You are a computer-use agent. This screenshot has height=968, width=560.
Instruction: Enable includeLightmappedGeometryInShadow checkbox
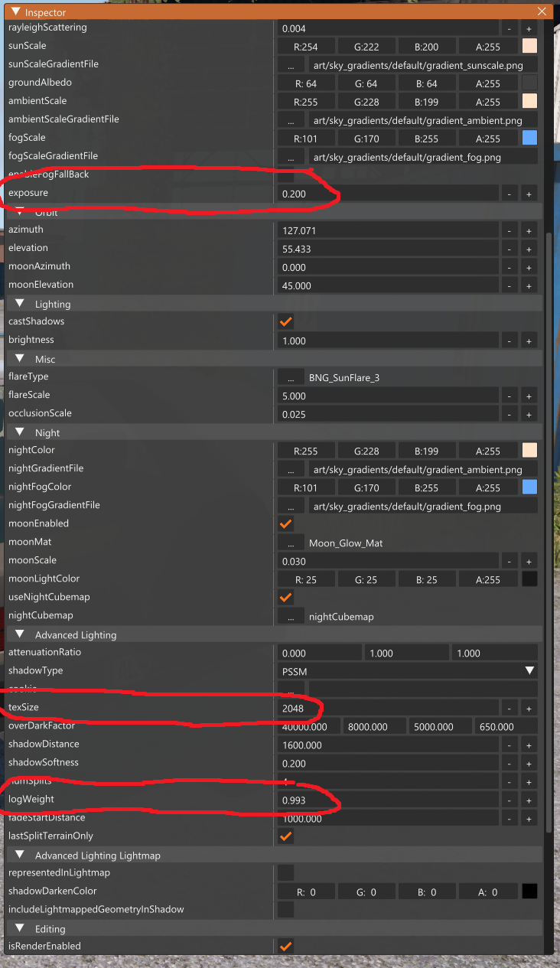[285, 910]
